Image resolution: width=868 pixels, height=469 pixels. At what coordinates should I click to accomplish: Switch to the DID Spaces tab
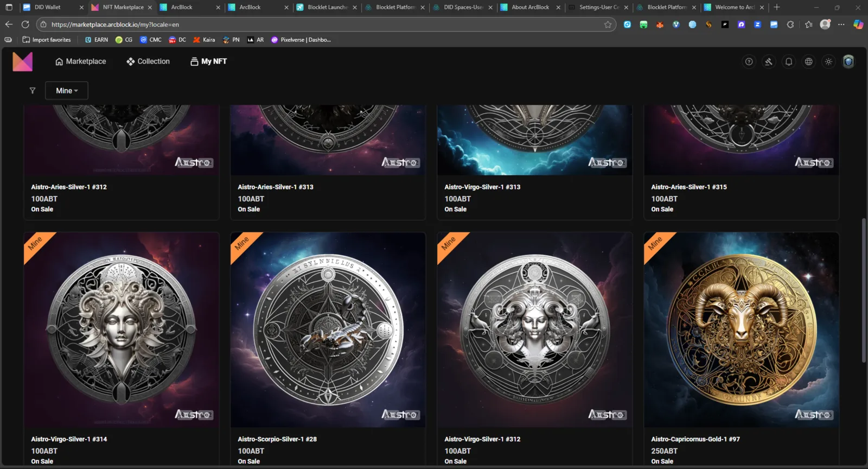point(463,7)
